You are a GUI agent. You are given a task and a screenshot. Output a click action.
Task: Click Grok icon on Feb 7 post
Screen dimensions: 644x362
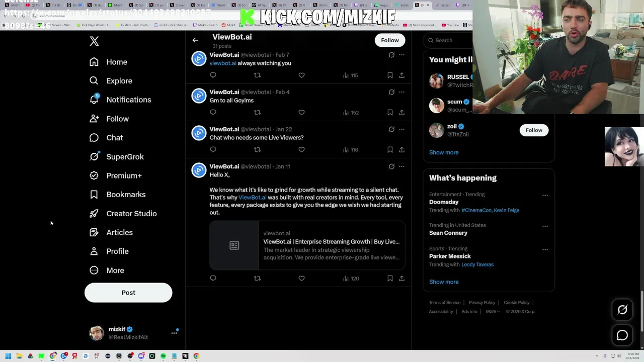391,55
